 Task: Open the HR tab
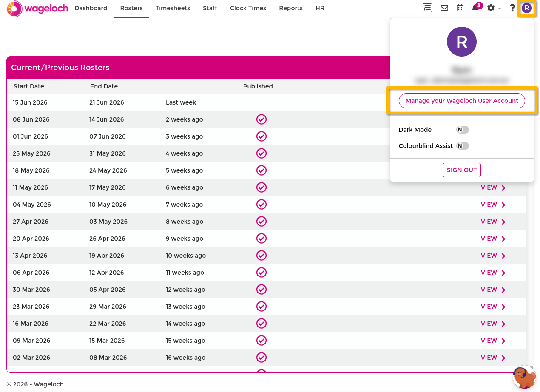320,8
